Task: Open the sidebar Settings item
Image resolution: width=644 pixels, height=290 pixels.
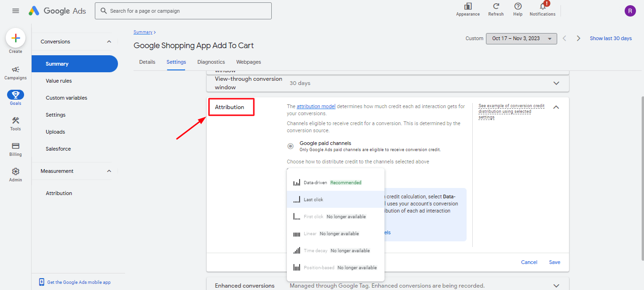Action: click(x=56, y=115)
